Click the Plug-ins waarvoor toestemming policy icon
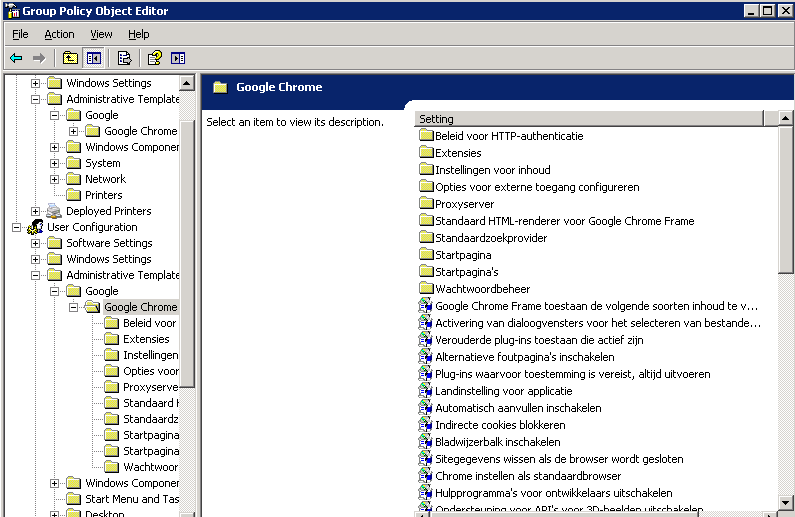The image size is (795, 517). [x=425, y=374]
